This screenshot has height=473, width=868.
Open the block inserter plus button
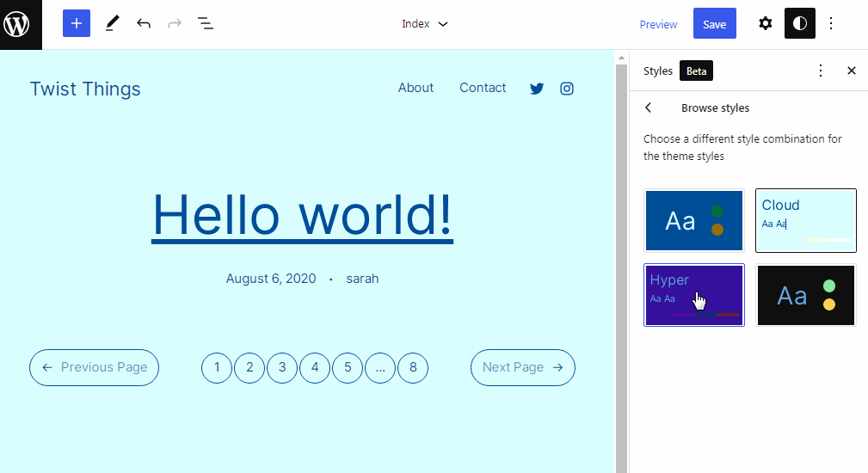[77, 24]
